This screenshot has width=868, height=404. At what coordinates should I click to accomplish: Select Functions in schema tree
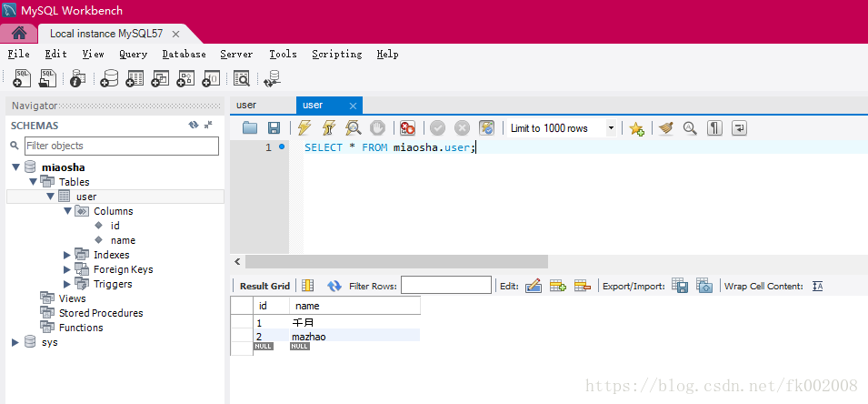click(81, 328)
